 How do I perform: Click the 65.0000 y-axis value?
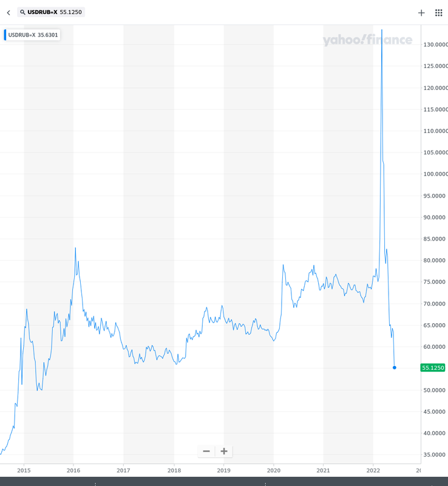(435, 325)
